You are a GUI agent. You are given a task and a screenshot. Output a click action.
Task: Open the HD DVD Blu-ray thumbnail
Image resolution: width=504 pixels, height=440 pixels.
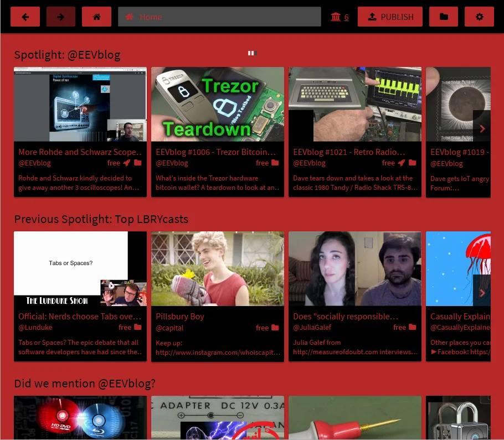[x=80, y=417]
